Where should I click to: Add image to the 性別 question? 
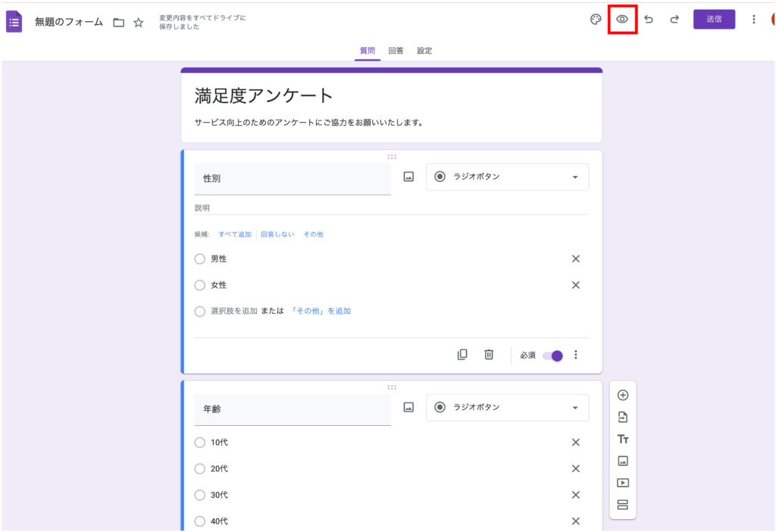pyautogui.click(x=408, y=177)
